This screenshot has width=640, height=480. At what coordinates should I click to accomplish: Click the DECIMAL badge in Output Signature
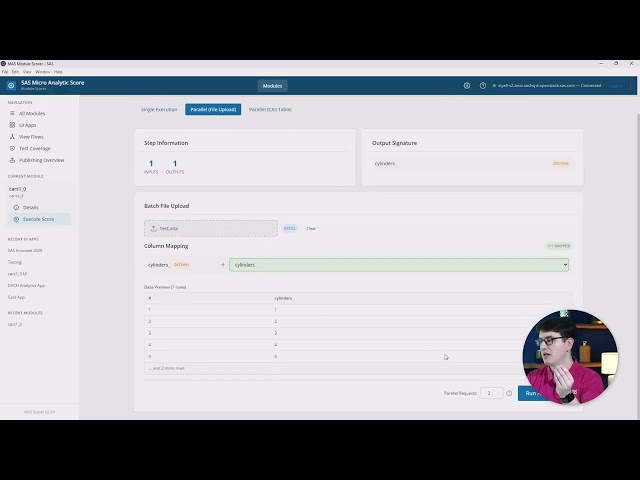(x=561, y=163)
